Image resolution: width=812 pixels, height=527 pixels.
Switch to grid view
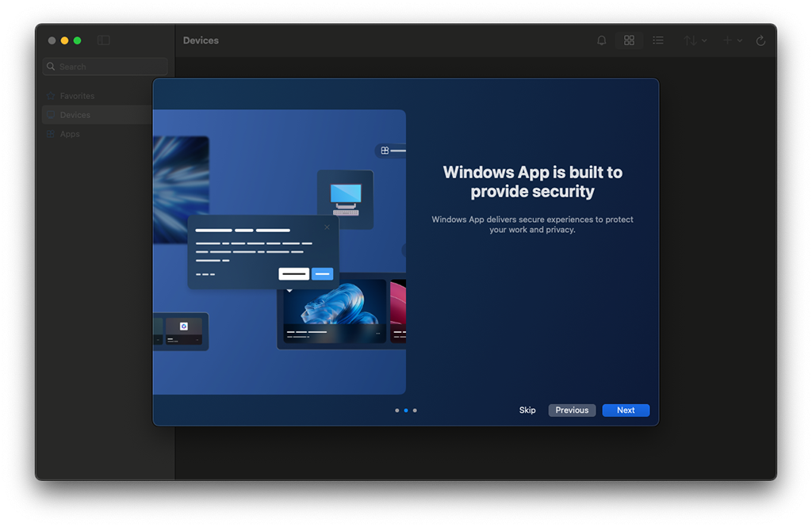point(629,40)
